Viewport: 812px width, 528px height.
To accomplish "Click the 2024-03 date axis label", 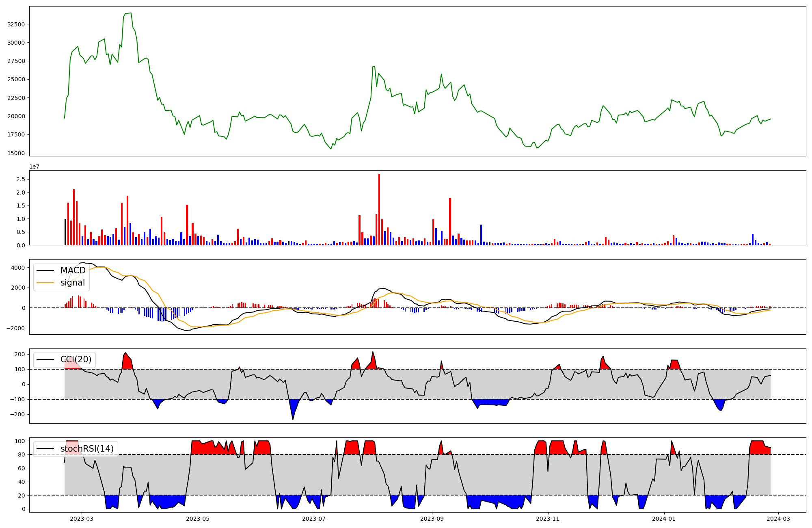I will tap(778, 519).
